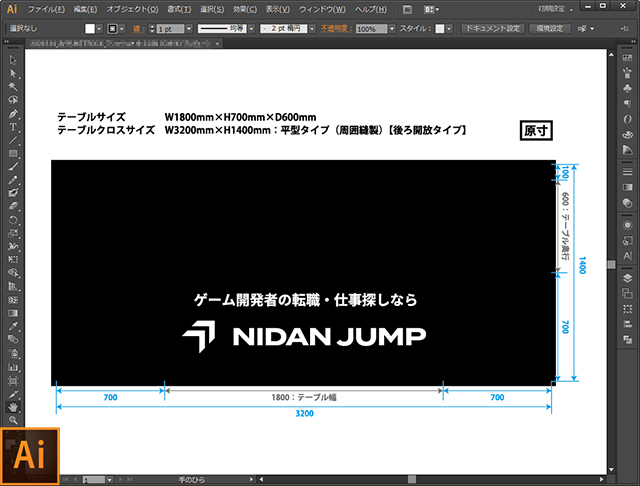Click the 環境設定 button
This screenshot has height=486, width=640.
[x=550, y=29]
